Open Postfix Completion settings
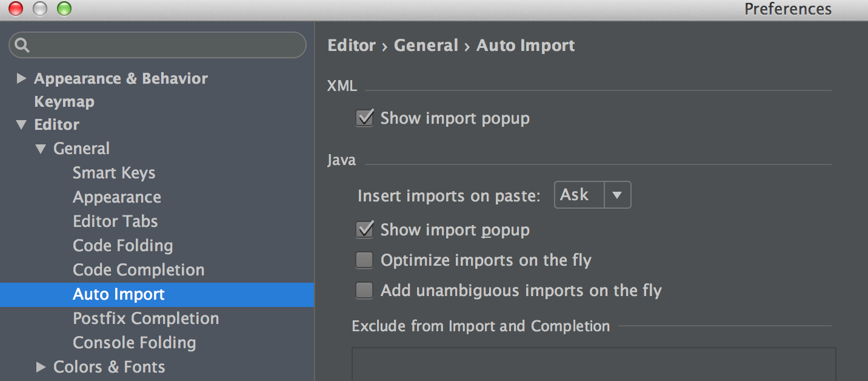This screenshot has height=381, width=868. point(145,319)
